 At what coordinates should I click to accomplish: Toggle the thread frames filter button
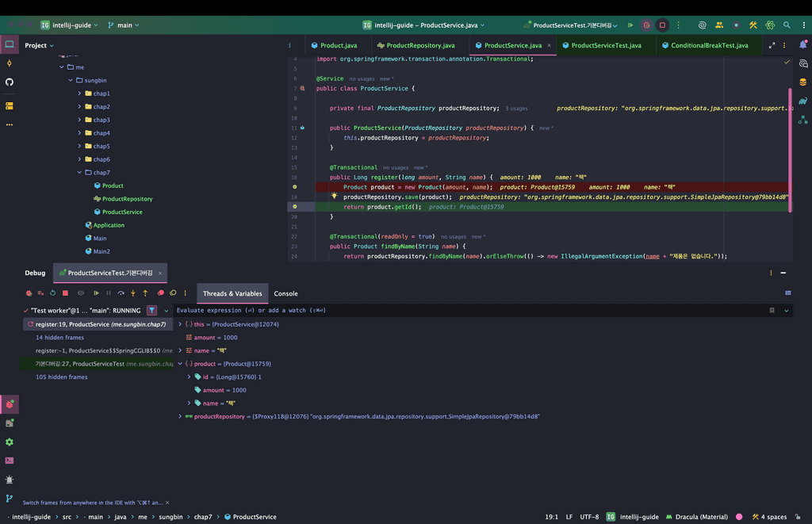point(151,311)
